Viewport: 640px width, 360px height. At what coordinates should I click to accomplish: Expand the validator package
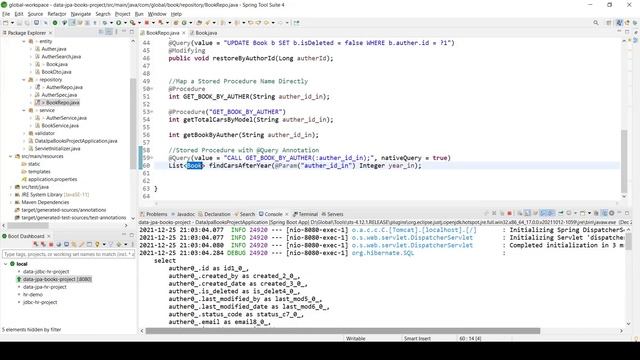click(x=24, y=133)
